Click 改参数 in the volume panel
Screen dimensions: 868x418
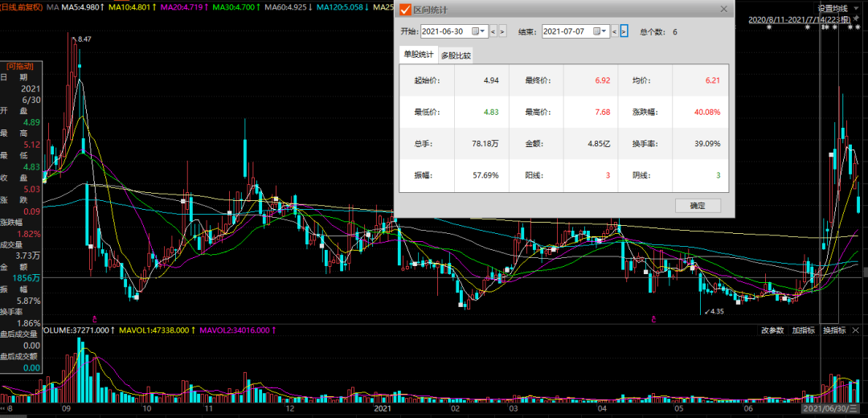point(773,330)
